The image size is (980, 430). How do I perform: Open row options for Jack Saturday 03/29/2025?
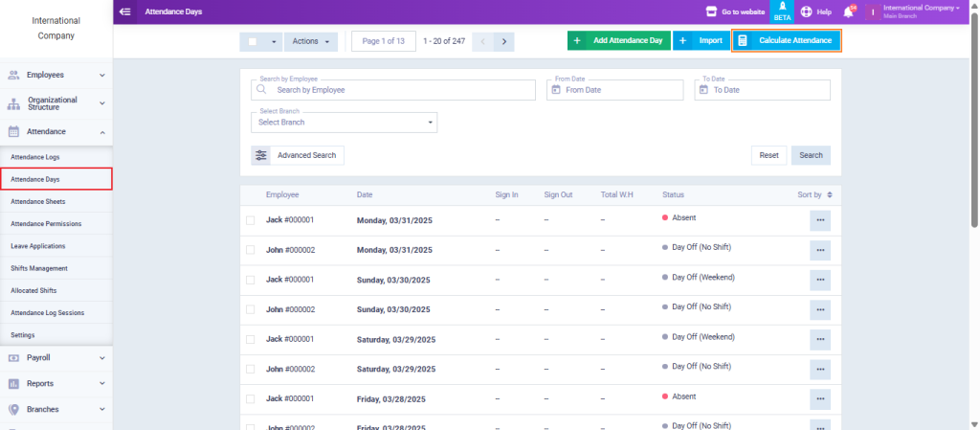point(820,340)
